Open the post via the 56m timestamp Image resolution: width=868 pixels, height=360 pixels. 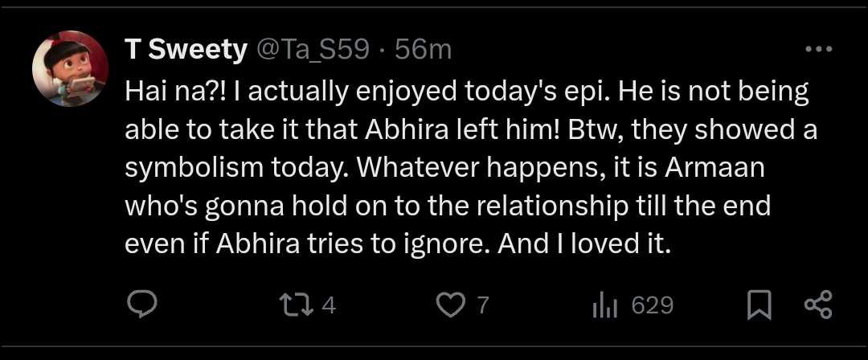tap(424, 50)
